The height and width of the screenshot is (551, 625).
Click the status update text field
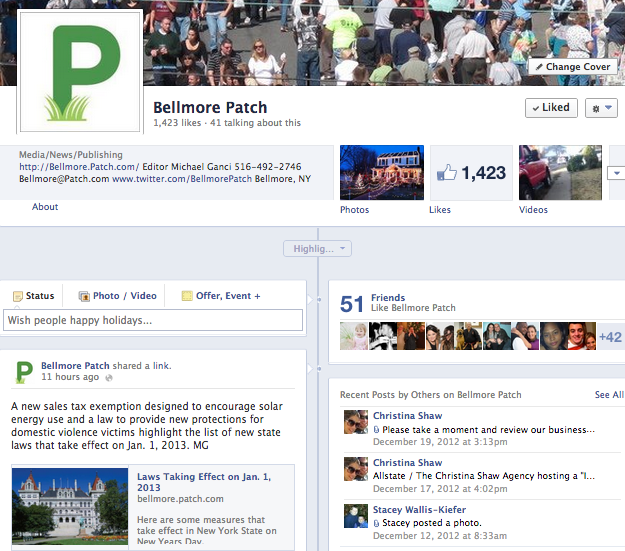tap(153, 320)
